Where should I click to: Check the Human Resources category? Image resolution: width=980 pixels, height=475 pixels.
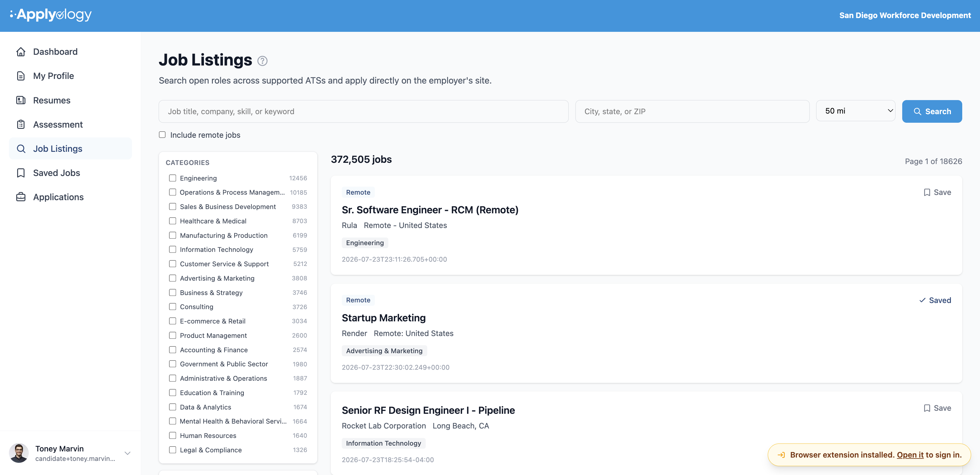point(173,436)
